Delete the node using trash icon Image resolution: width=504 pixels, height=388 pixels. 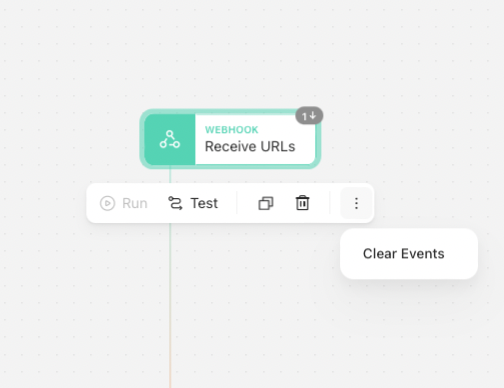tap(302, 203)
